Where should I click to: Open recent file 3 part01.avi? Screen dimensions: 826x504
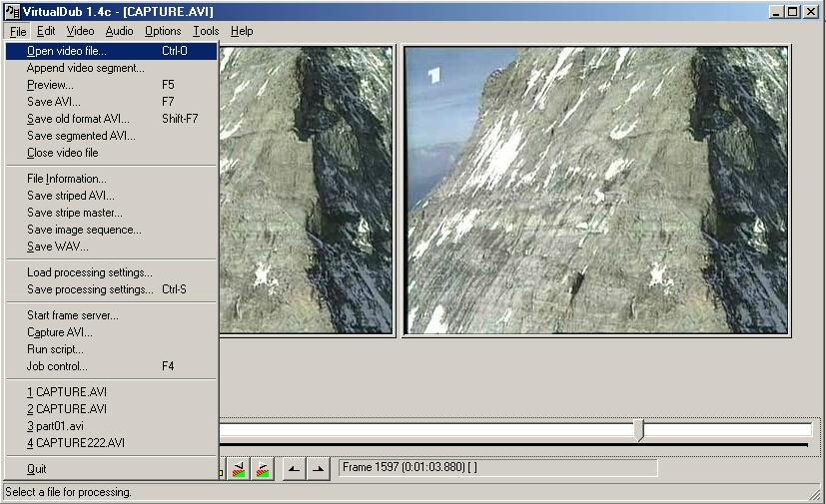(x=55, y=426)
